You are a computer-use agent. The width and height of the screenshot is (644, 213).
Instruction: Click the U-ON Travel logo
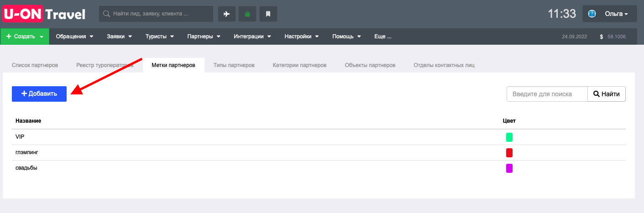pos(44,14)
